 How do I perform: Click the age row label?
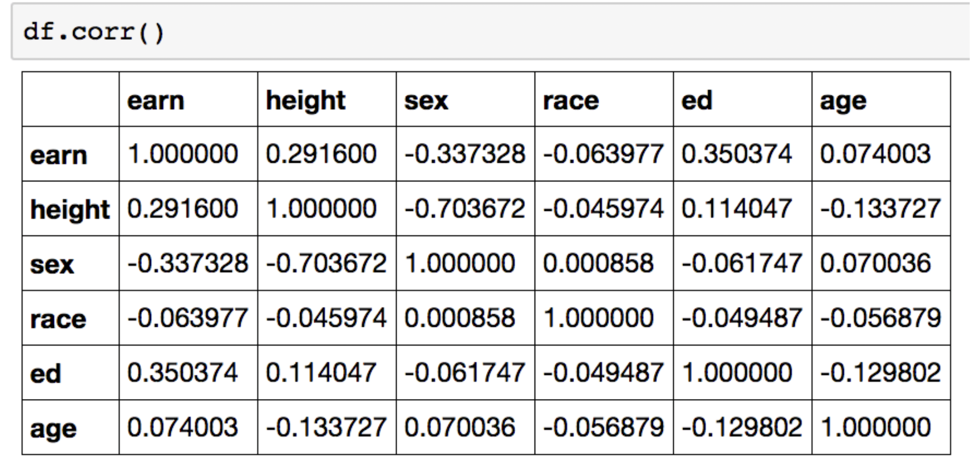point(71,427)
